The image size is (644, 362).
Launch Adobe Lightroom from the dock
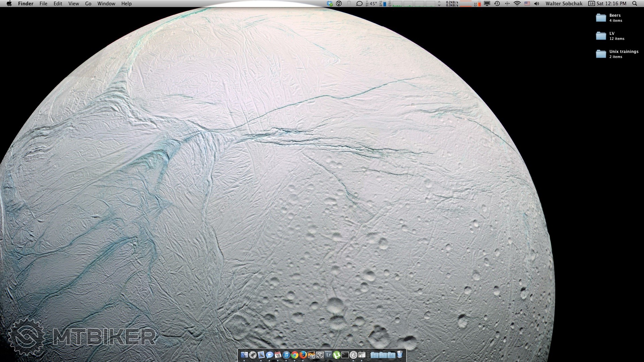[x=328, y=355]
